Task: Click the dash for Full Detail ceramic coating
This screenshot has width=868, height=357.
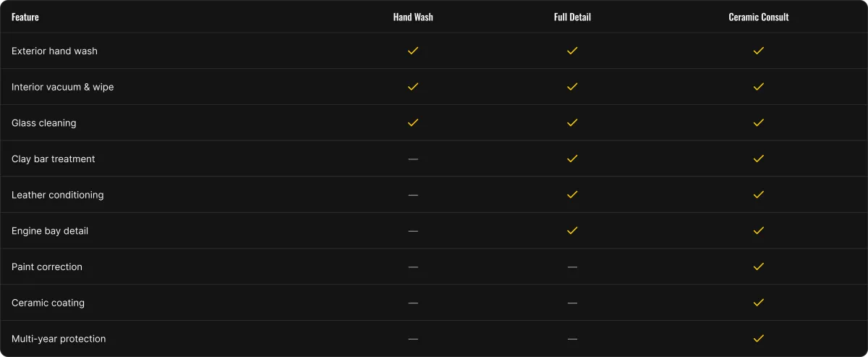Action: [x=572, y=303]
